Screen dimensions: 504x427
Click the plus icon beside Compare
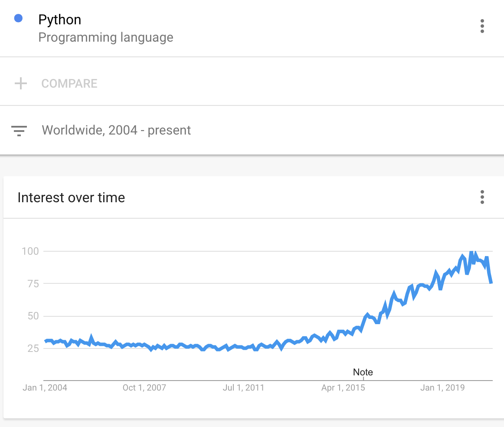21,83
